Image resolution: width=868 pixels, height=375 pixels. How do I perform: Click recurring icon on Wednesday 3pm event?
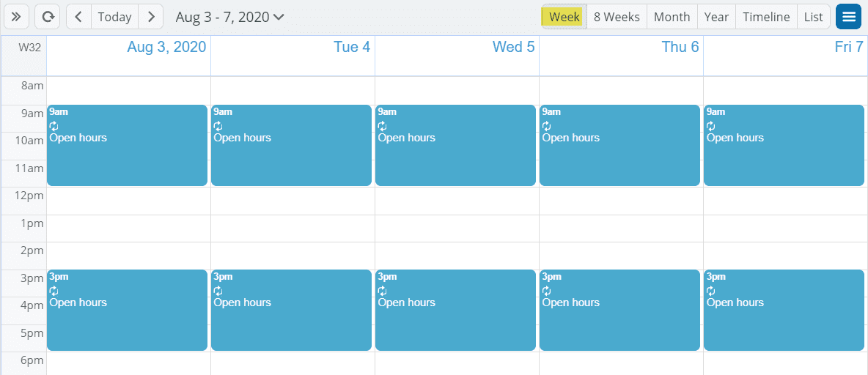(x=382, y=291)
